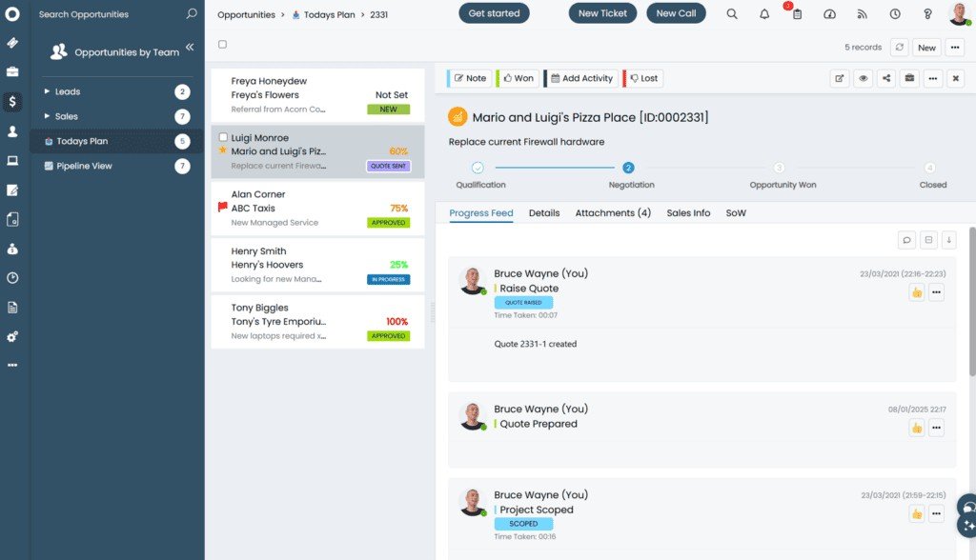Open ellipsis menu on Raise Quote entry
This screenshot has width=976, height=560.
point(936,292)
